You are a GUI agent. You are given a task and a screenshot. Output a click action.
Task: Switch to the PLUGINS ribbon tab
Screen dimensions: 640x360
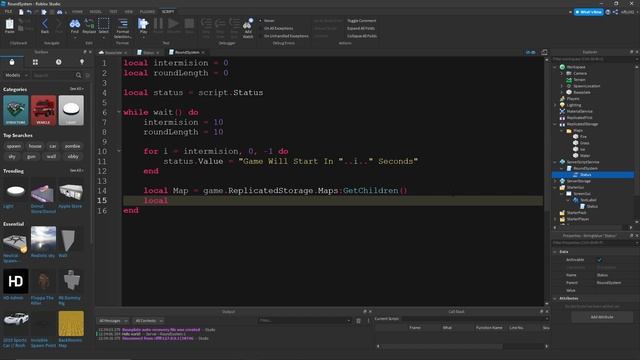tap(147, 12)
